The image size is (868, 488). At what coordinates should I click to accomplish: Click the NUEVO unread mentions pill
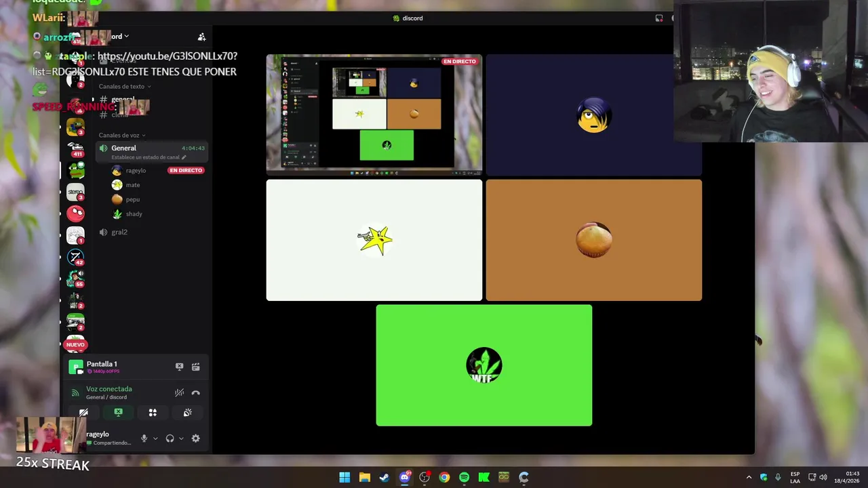tap(75, 345)
